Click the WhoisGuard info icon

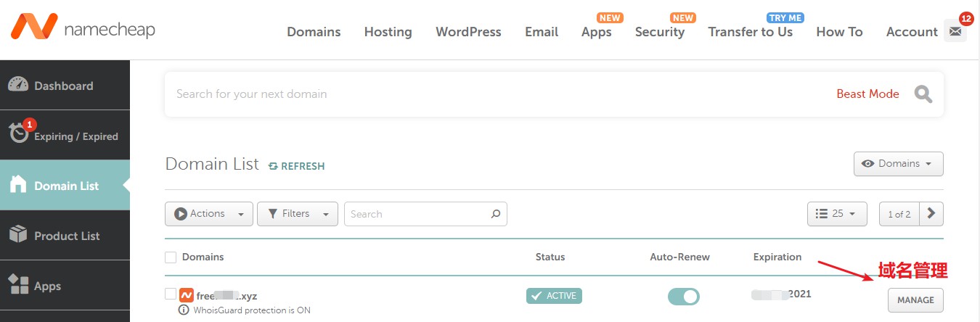pyautogui.click(x=184, y=310)
